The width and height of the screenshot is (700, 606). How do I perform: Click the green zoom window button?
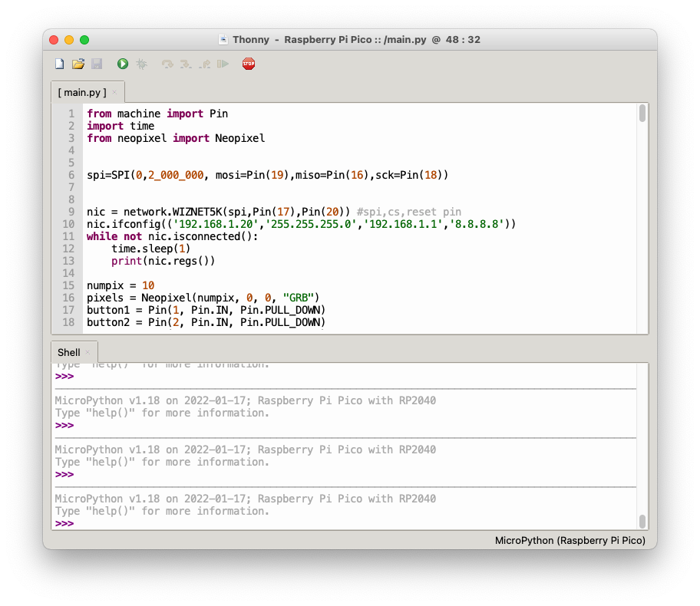(84, 40)
